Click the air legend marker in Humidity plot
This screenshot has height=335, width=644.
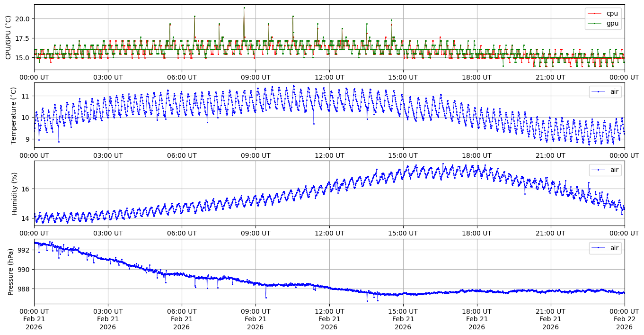tap(599, 170)
